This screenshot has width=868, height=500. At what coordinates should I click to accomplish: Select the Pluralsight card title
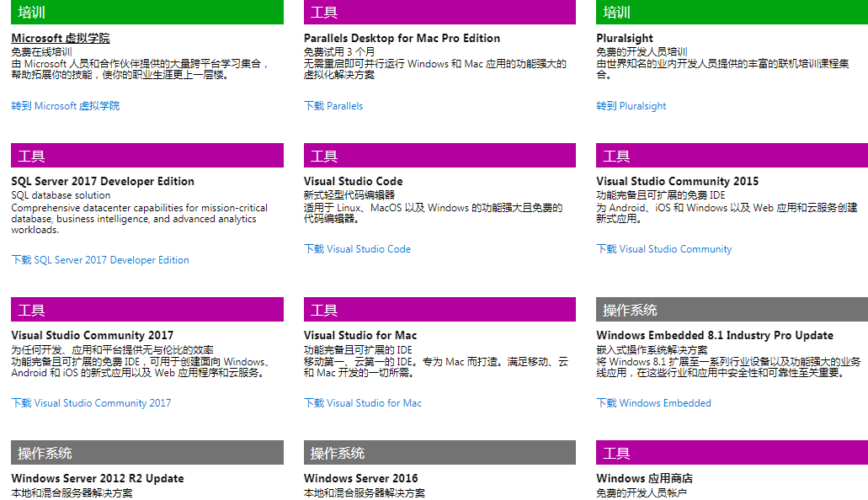625,38
